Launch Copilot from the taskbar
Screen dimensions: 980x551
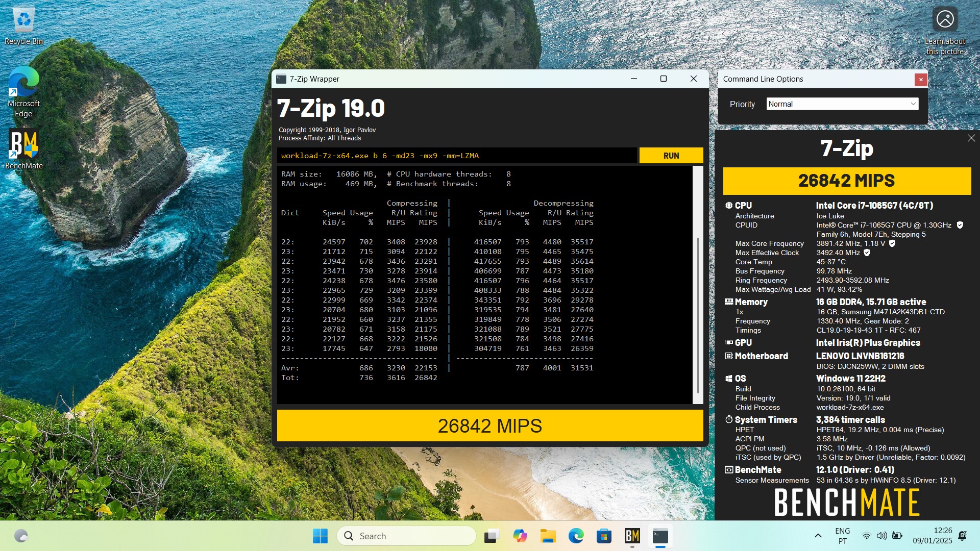coord(520,536)
